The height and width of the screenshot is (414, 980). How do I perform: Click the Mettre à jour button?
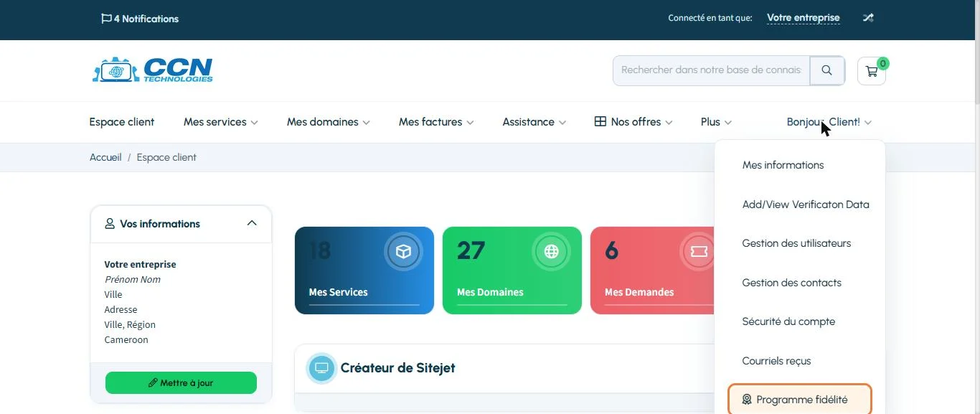coord(181,383)
